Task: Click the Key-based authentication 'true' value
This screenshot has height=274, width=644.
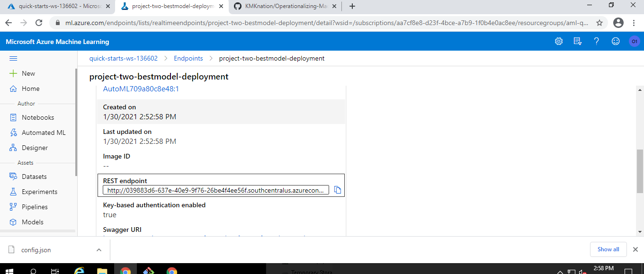Action: [109, 214]
